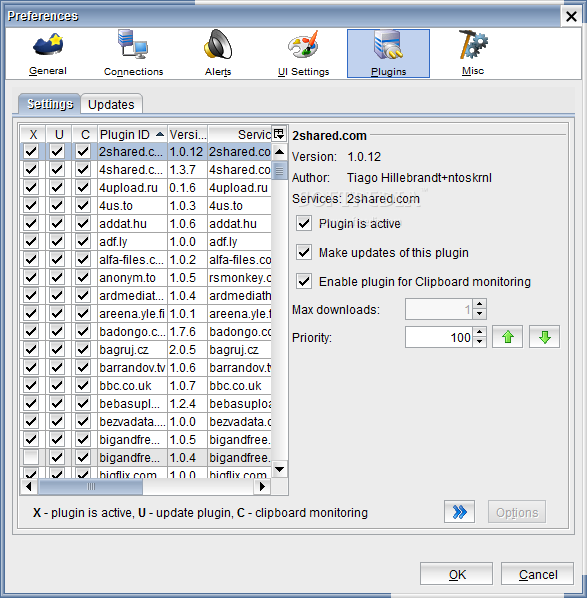The image size is (587, 598).
Task: Open the General preferences section
Action: tap(48, 53)
